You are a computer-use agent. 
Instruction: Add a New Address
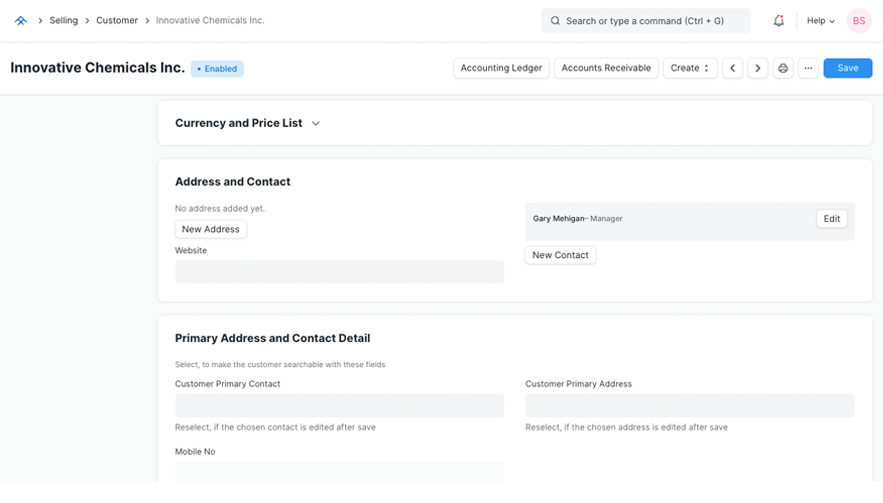pos(211,229)
